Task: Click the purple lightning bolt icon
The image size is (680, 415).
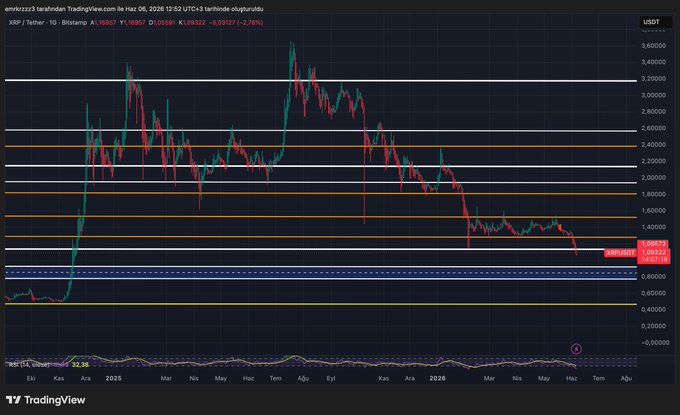Action: [x=576, y=348]
